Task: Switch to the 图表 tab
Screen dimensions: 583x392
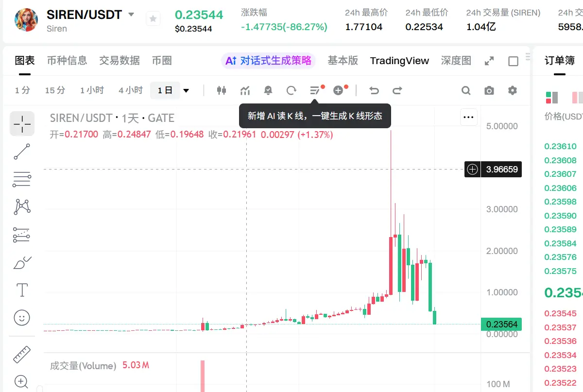Action: coord(25,61)
